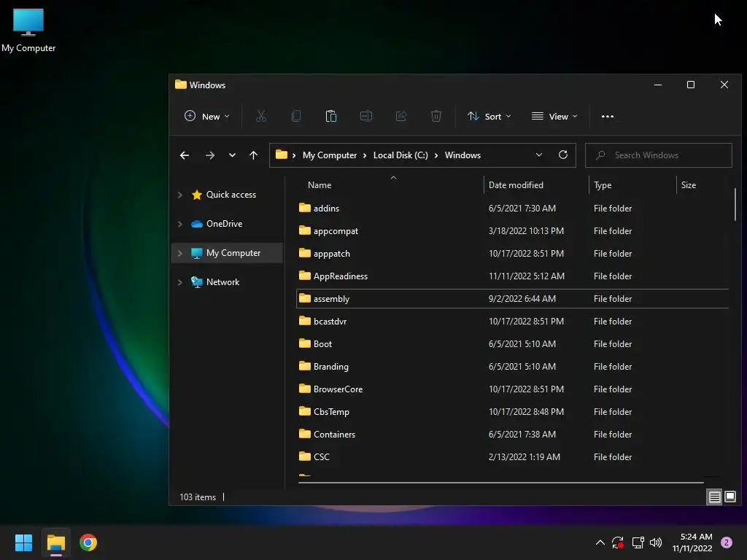This screenshot has width=747, height=560.
Task: Click Windows segment in address bar
Action: coord(462,155)
